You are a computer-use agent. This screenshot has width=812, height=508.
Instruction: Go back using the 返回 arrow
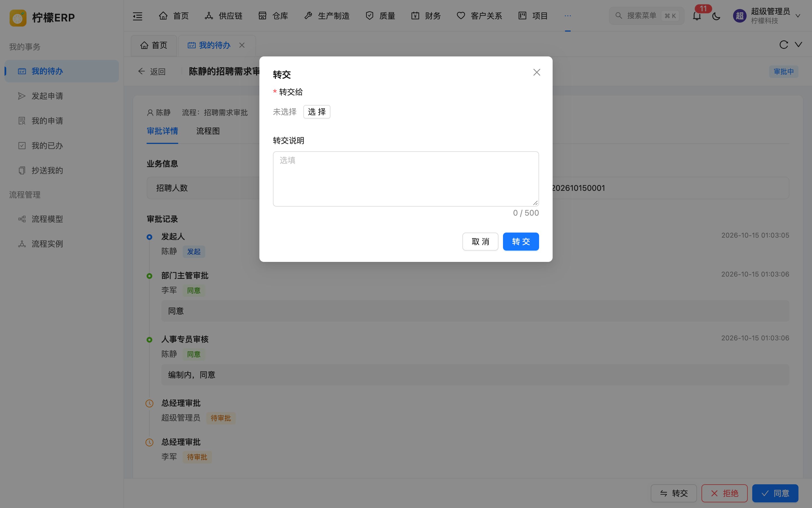coord(152,72)
